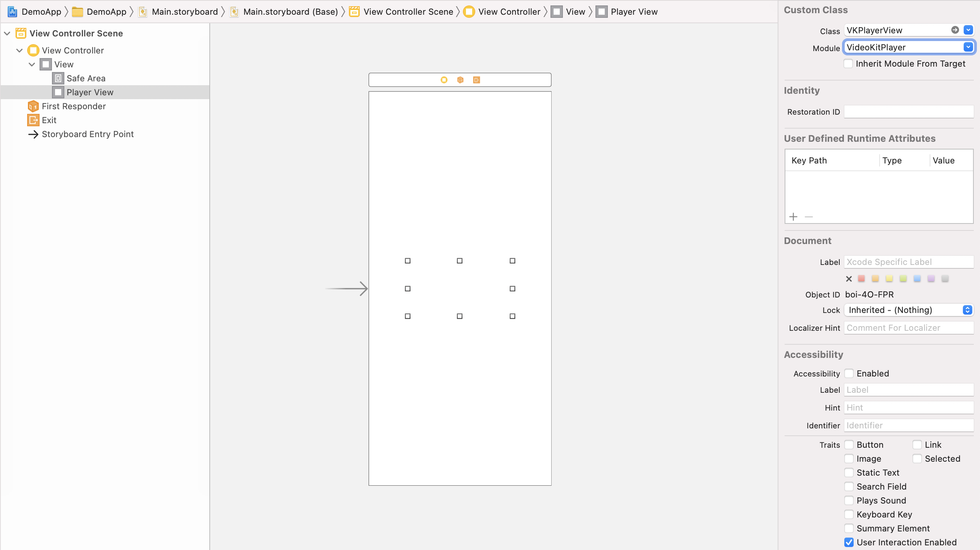980x550 pixels.
Task: Click the add Runtime Attribute plus icon
Action: [794, 216]
